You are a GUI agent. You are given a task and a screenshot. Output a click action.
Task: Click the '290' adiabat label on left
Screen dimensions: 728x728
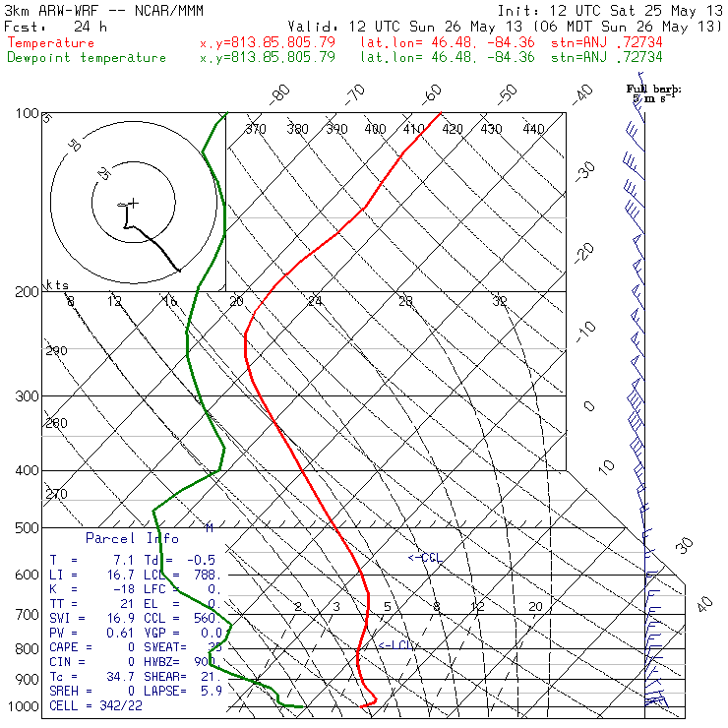[x=57, y=351]
